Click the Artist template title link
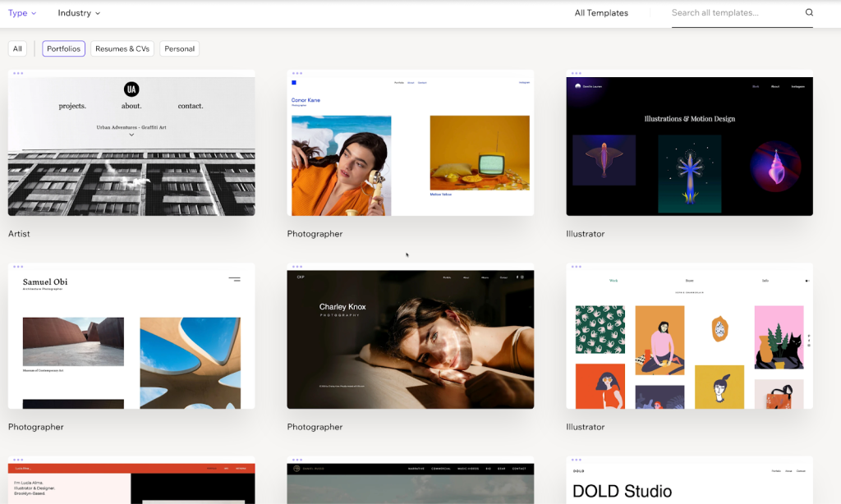 [x=19, y=234]
